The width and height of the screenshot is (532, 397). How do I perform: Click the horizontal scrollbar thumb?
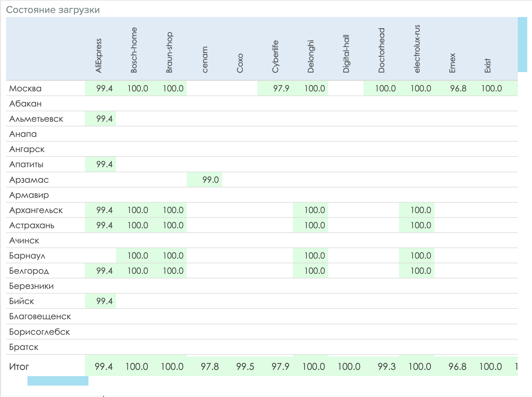[x=58, y=381]
